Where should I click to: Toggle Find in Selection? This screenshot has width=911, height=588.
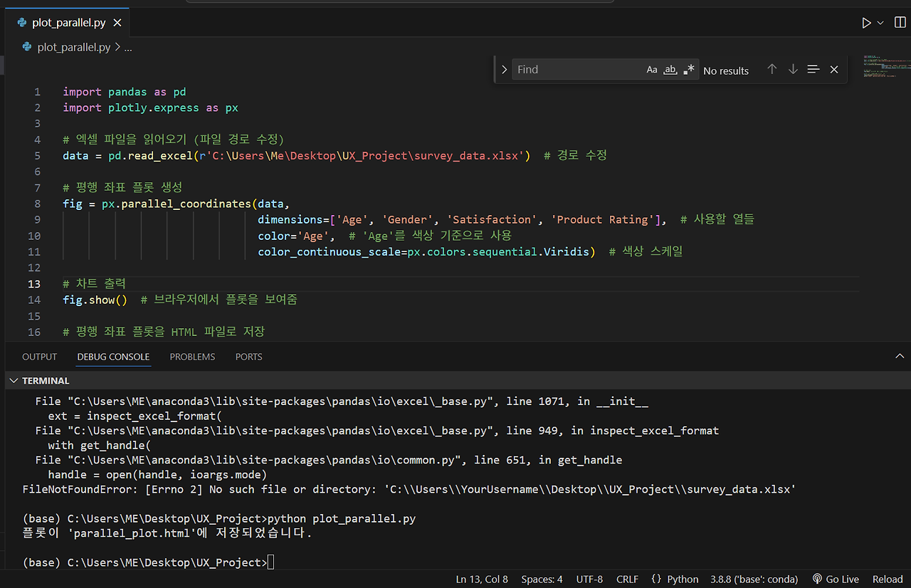813,70
